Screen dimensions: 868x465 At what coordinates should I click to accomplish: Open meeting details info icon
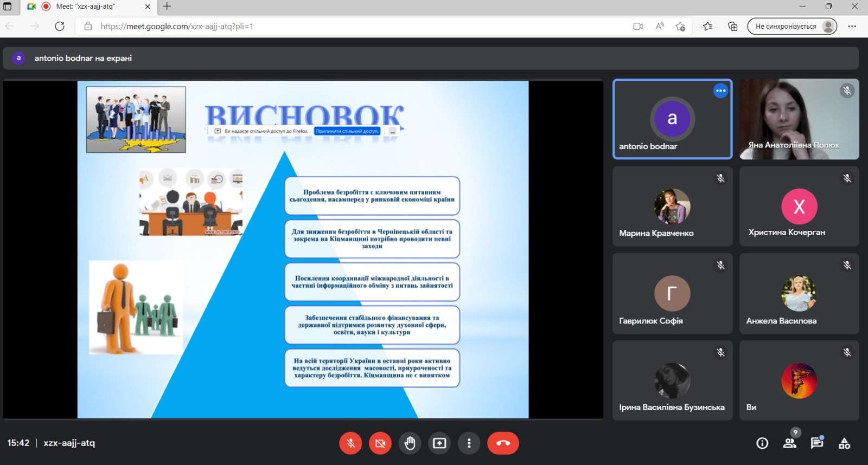(x=762, y=443)
